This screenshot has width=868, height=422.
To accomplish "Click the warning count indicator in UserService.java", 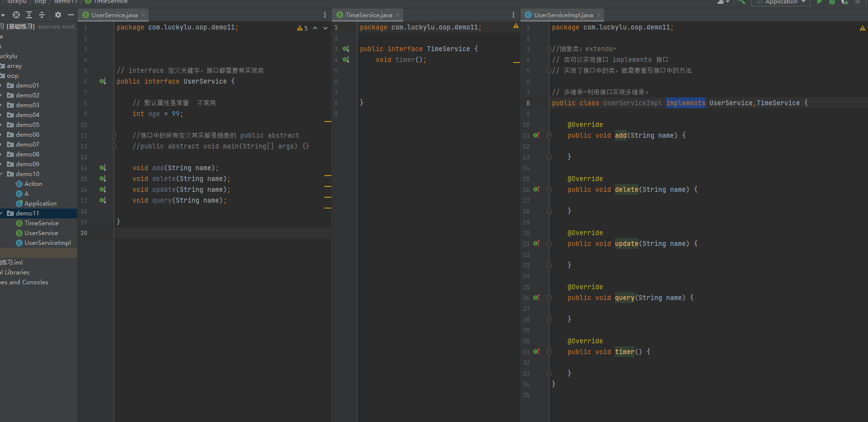I will pyautogui.click(x=302, y=28).
